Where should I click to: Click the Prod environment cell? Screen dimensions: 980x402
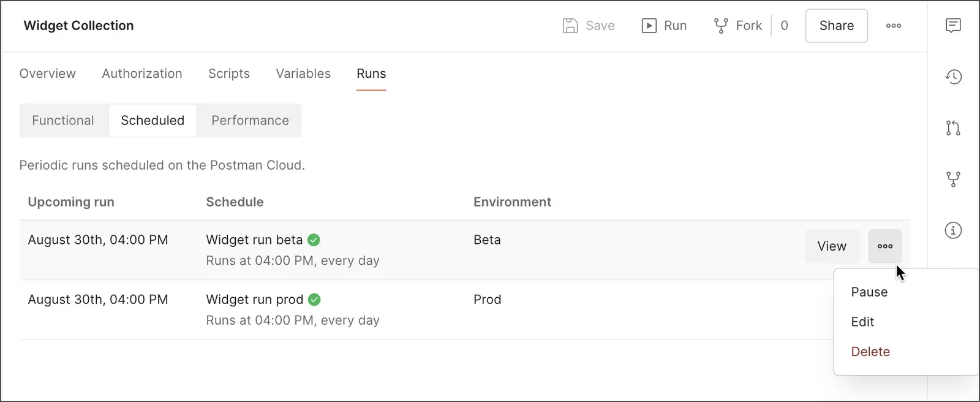(487, 300)
